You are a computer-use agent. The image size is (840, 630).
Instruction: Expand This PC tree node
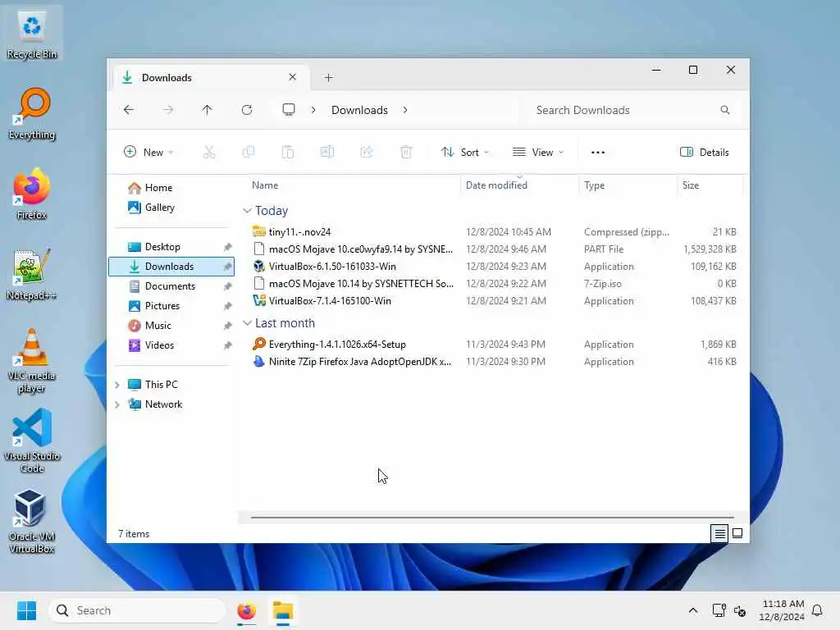click(117, 385)
